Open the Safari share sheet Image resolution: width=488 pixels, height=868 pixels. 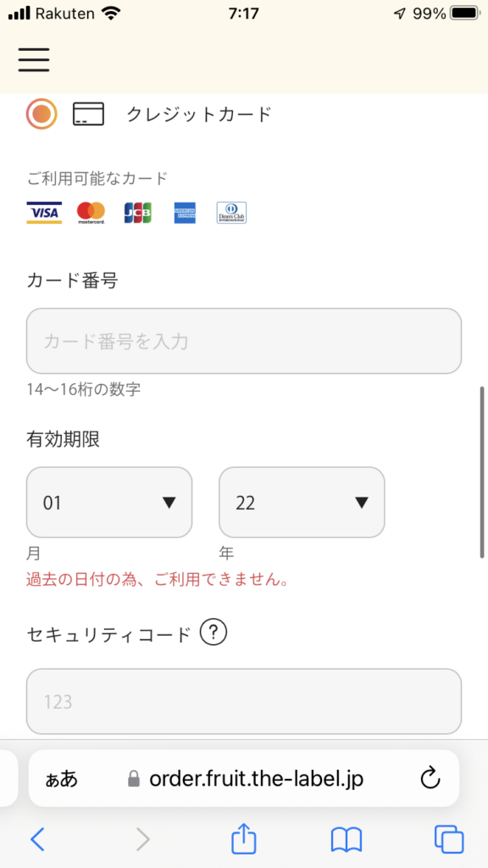[243, 838]
